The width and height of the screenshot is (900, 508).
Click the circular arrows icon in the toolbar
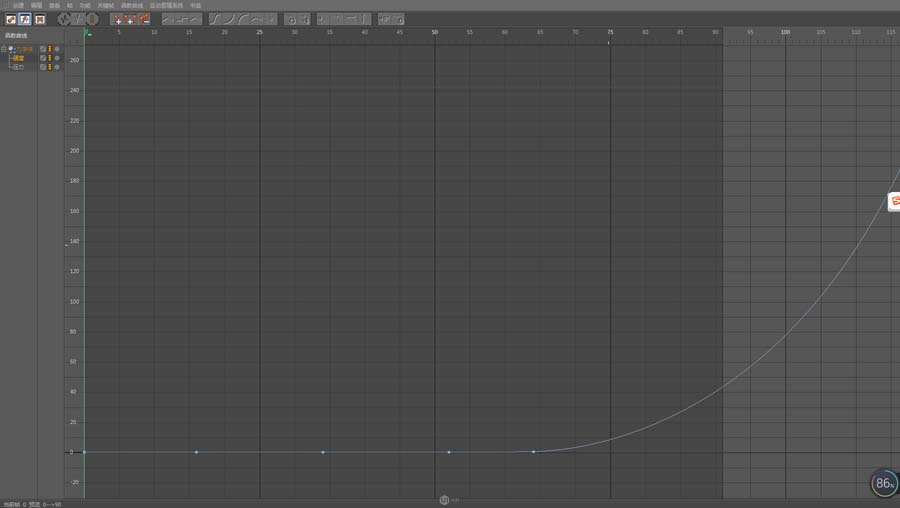coord(64,19)
